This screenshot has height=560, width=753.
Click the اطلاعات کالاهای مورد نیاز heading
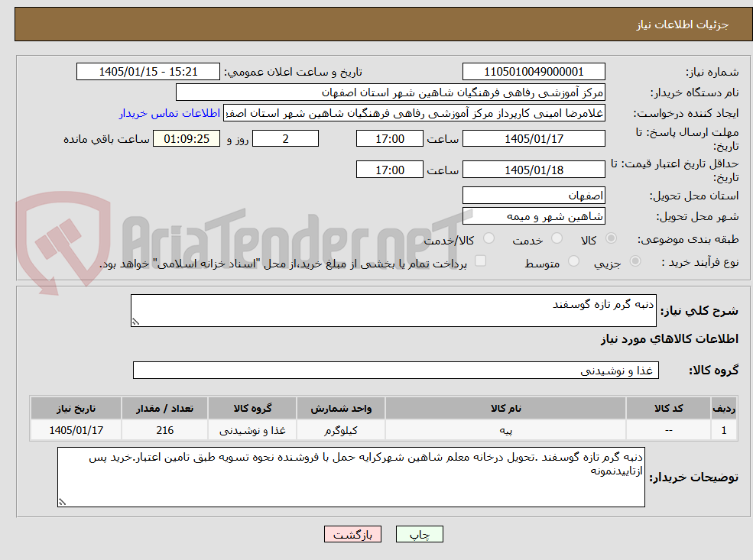tap(669, 338)
